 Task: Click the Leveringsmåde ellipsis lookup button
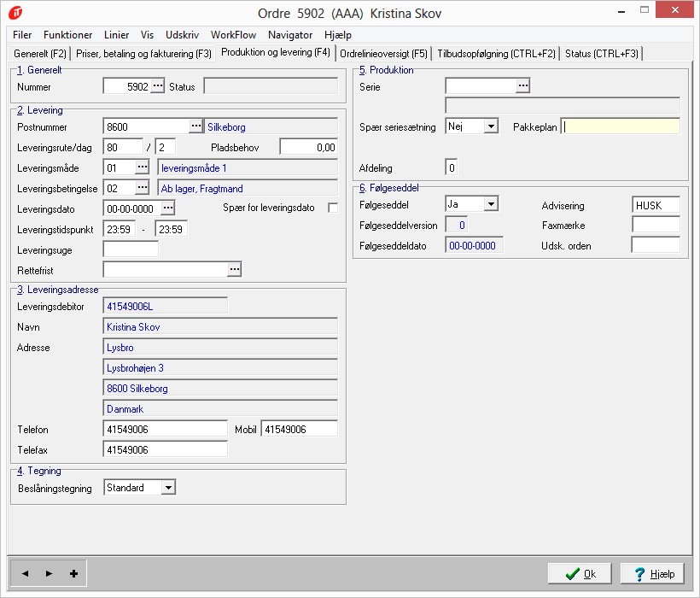143,167
